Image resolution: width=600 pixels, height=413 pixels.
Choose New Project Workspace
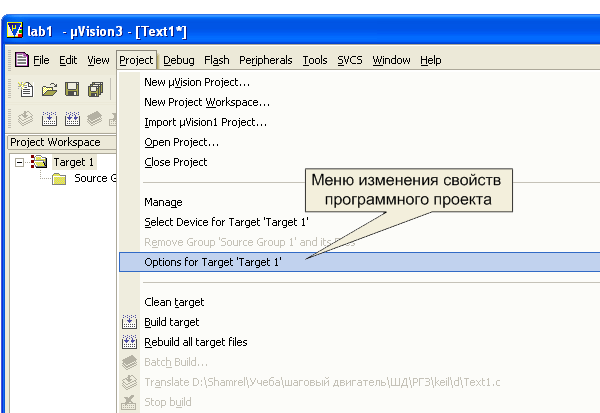(360, 102)
